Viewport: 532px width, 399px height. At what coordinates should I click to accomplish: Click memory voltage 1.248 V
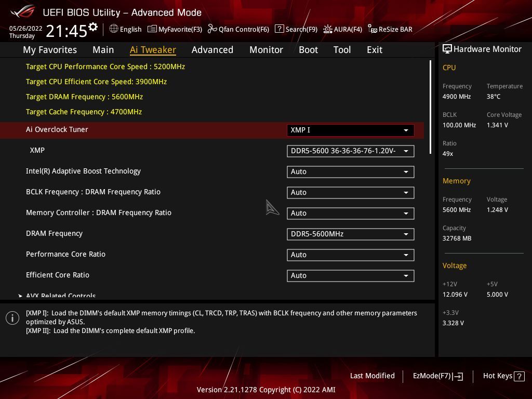pos(497,210)
